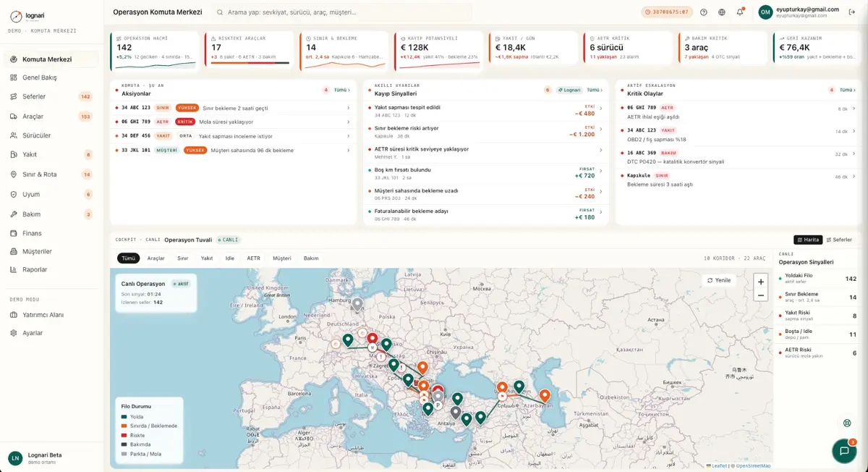The height and width of the screenshot is (472, 868).
Task: Open the 06 GHI 789 AETR action row chevron
Action: [348, 122]
